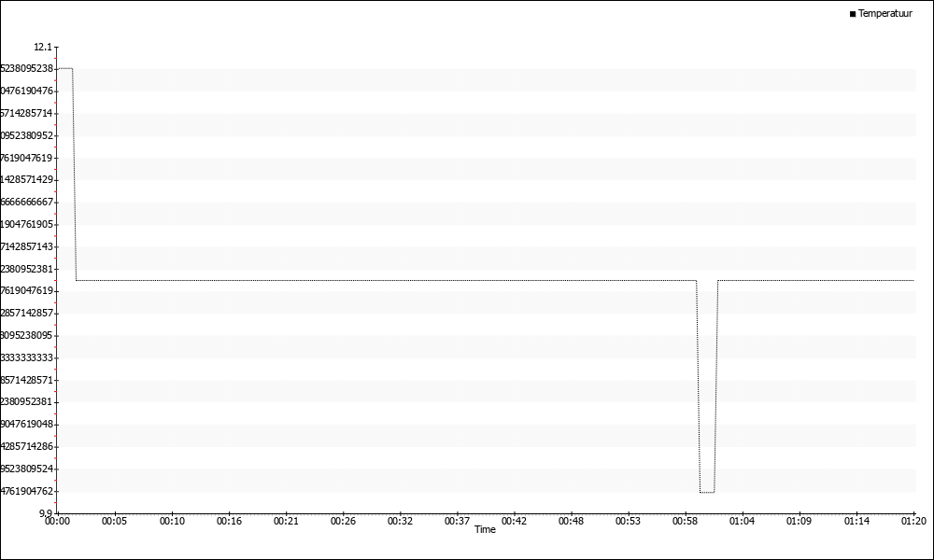
Task: Click the 00:53 time axis label
Action: click(628, 522)
